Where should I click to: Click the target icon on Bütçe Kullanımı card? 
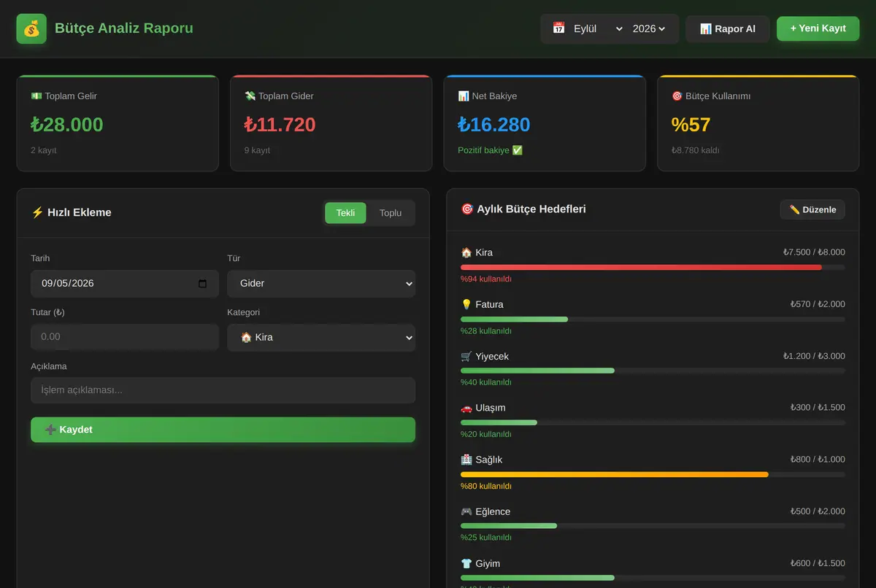(677, 96)
